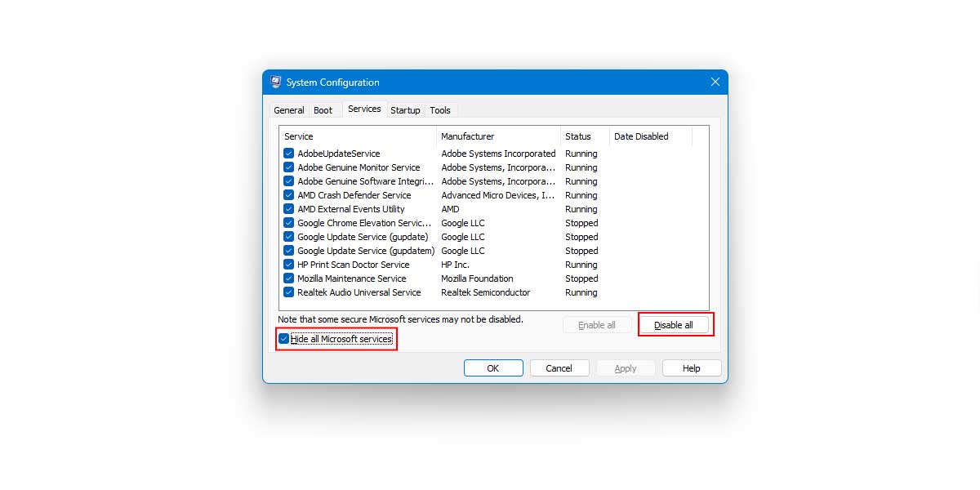The width and height of the screenshot is (980, 490).
Task: Uncheck Google Update Service (gupdate) checkbox
Action: pos(288,237)
